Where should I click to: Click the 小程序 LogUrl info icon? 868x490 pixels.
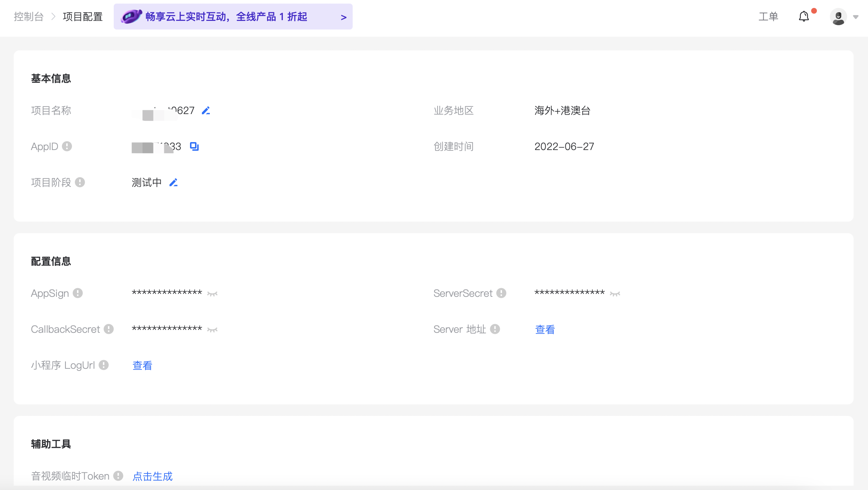point(103,365)
